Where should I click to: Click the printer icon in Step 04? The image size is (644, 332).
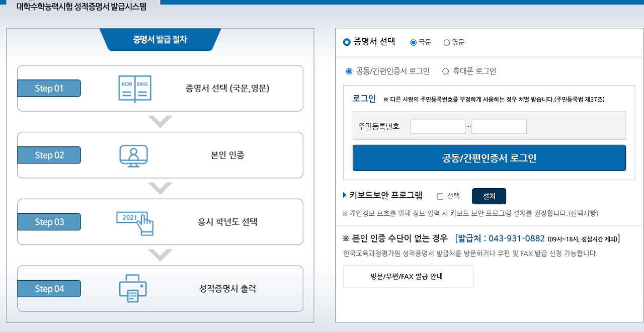pos(133,288)
